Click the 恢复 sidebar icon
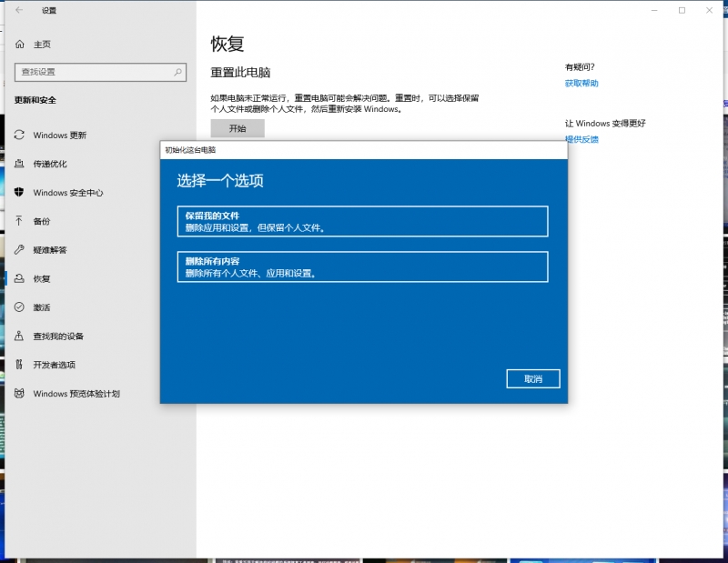The width and height of the screenshot is (728, 563). (x=19, y=278)
